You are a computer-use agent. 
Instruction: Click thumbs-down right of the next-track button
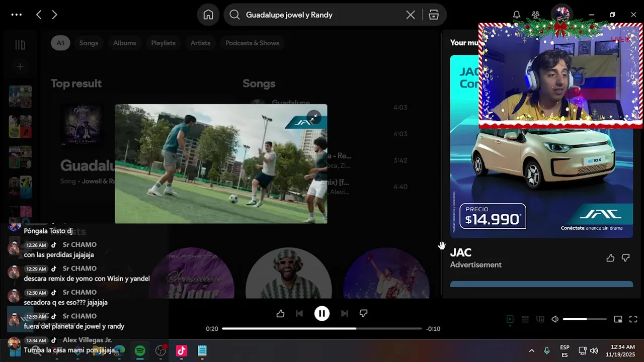point(363,313)
